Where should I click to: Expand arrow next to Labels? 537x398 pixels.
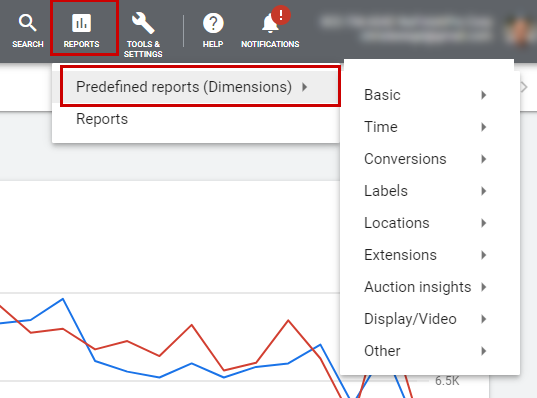(x=484, y=191)
